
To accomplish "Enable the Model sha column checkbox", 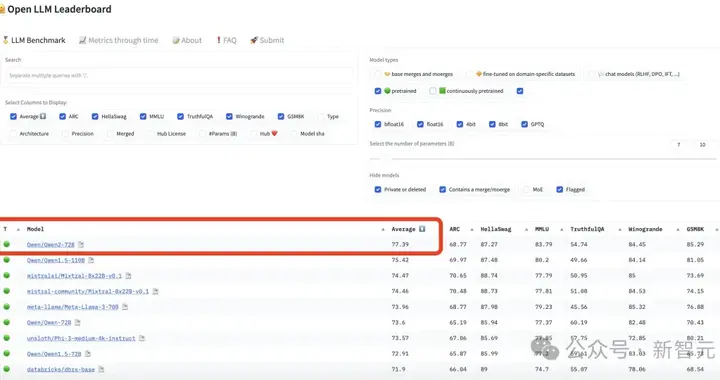I will tap(294, 134).
